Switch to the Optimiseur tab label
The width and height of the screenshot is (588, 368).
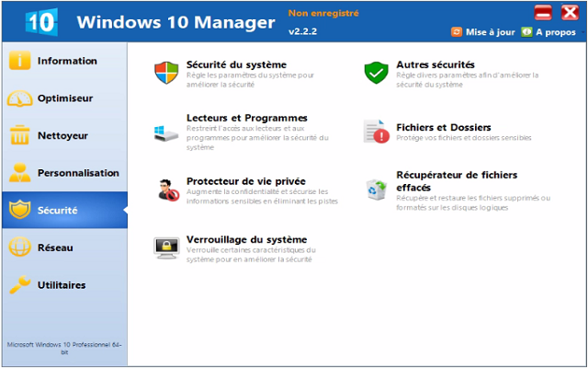[x=65, y=98]
